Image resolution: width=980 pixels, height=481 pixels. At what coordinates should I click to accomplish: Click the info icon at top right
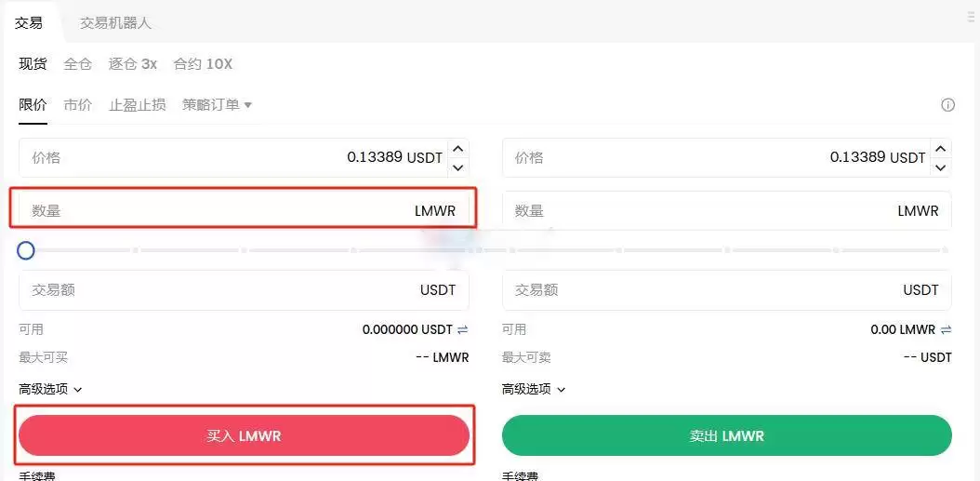tap(947, 105)
